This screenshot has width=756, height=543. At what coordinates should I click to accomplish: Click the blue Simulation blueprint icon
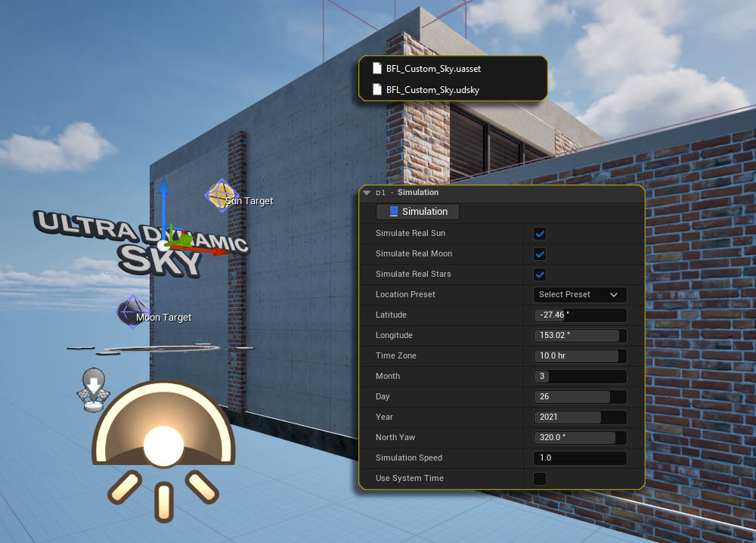[x=393, y=211]
